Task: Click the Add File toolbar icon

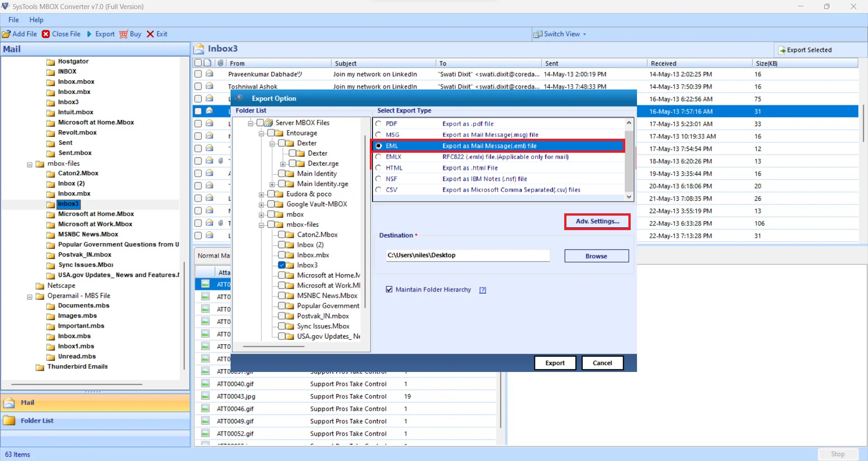Action: [x=6, y=34]
